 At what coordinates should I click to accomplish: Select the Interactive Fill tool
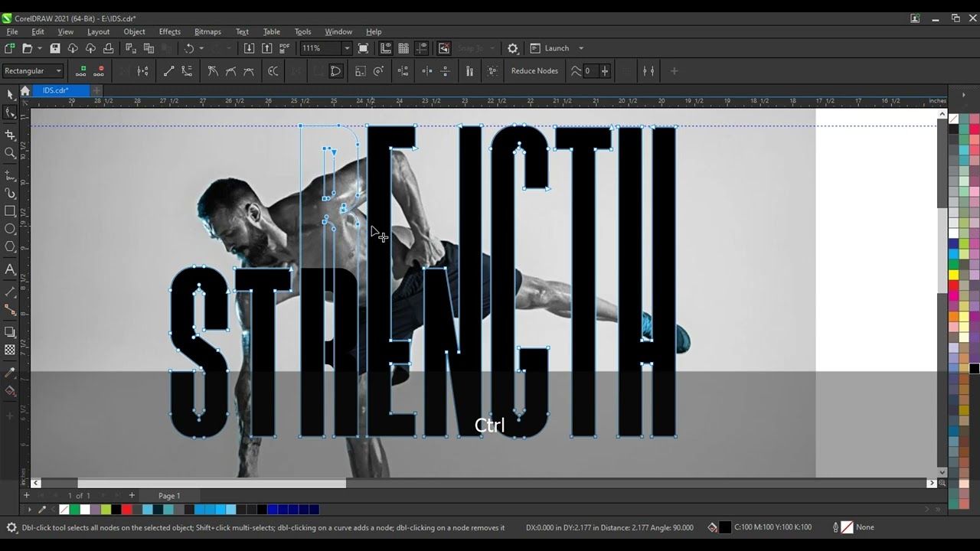click(10, 390)
